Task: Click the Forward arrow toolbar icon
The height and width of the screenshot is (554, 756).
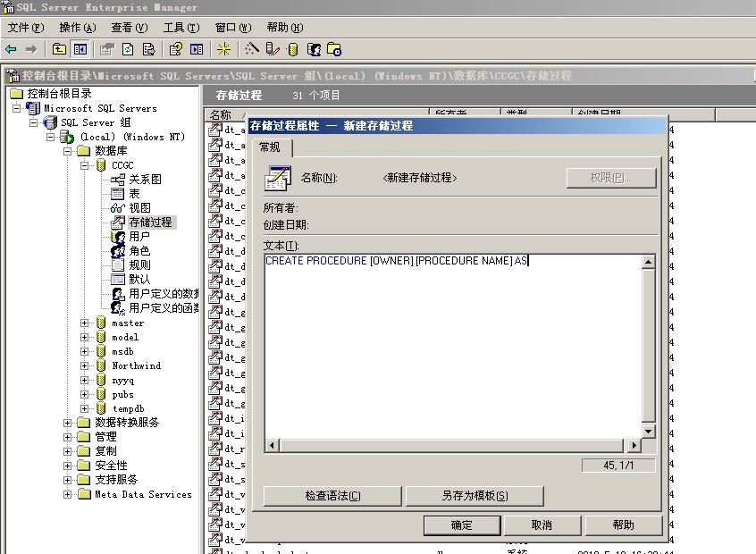Action: (x=31, y=49)
